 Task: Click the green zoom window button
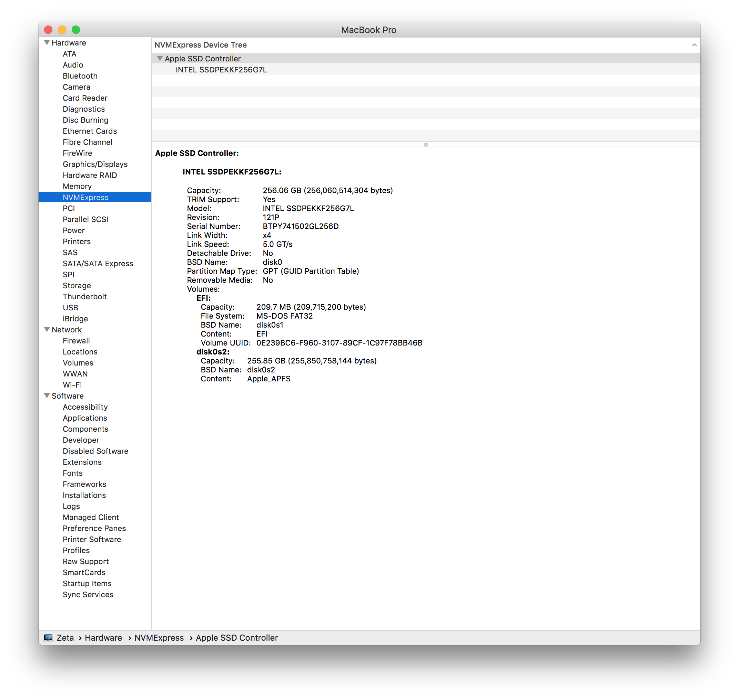coord(76,30)
